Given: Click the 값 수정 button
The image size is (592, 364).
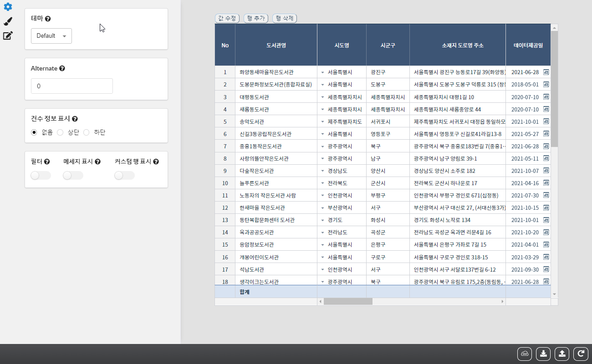Looking at the screenshot, I should (x=227, y=18).
